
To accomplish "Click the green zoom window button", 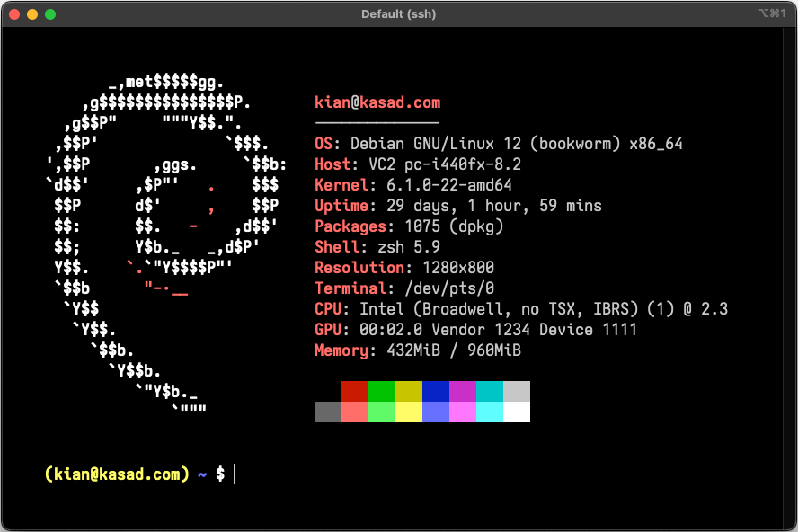I will [x=50, y=14].
